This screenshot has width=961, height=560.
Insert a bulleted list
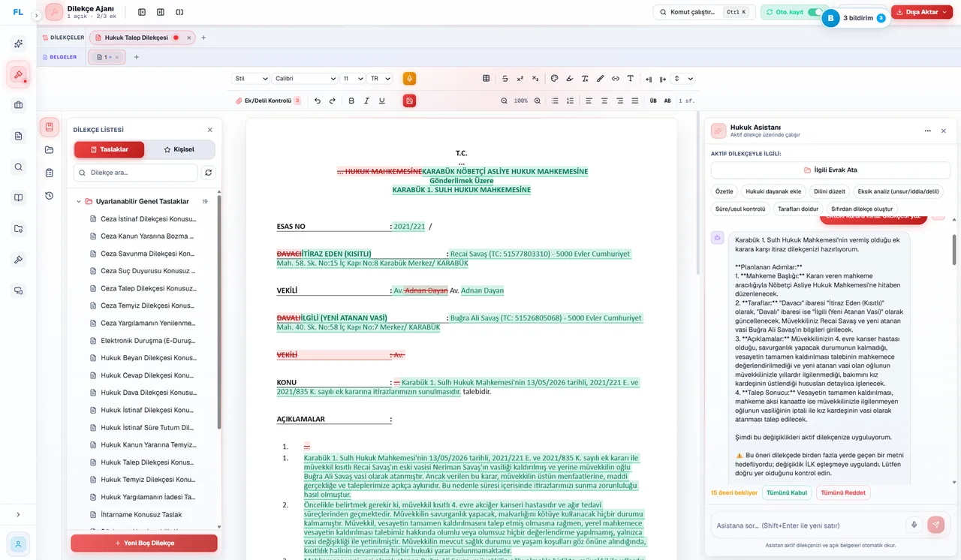click(x=556, y=101)
